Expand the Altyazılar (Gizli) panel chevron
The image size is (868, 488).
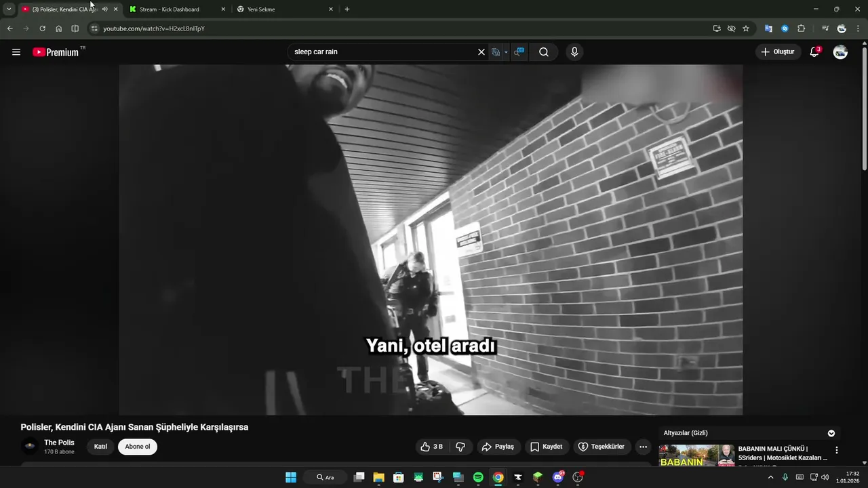(x=831, y=433)
